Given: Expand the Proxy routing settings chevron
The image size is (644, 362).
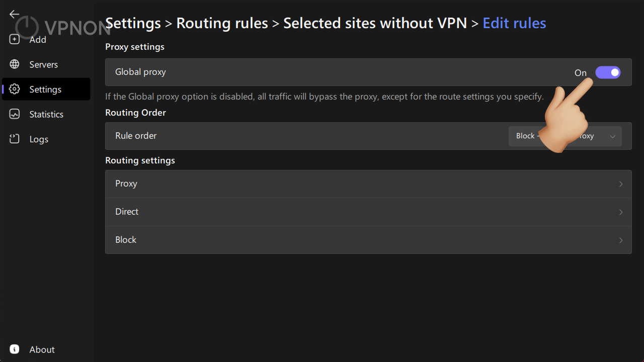Looking at the screenshot, I should 621,184.
